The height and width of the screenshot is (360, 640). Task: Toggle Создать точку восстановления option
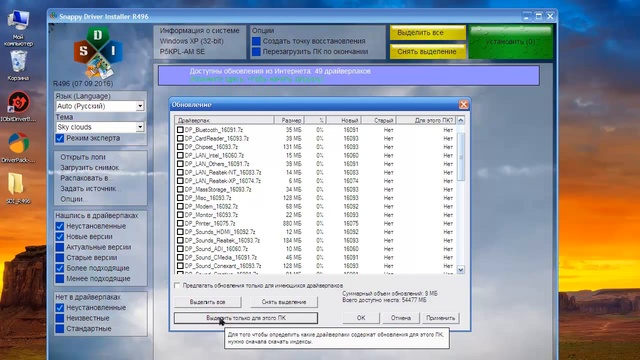pos(256,41)
